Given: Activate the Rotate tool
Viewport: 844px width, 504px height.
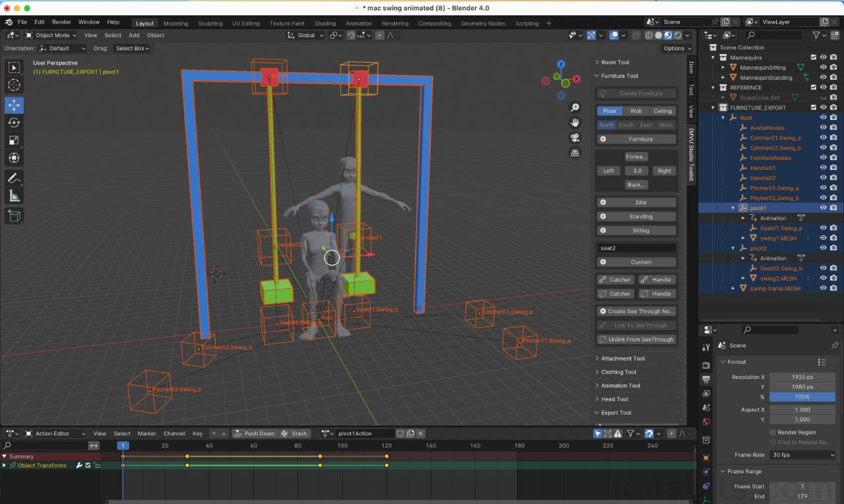Looking at the screenshot, I should point(15,123).
